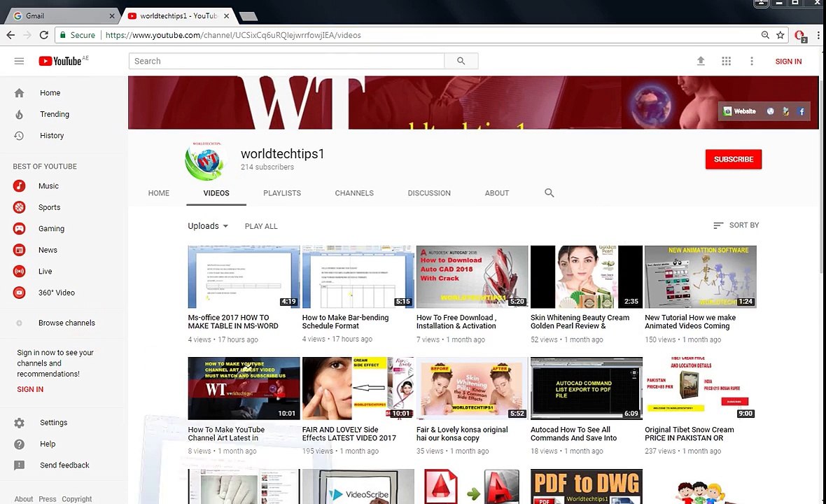The width and height of the screenshot is (826, 504).
Task: Open the three-dot settings menu in header
Action: 752,61
